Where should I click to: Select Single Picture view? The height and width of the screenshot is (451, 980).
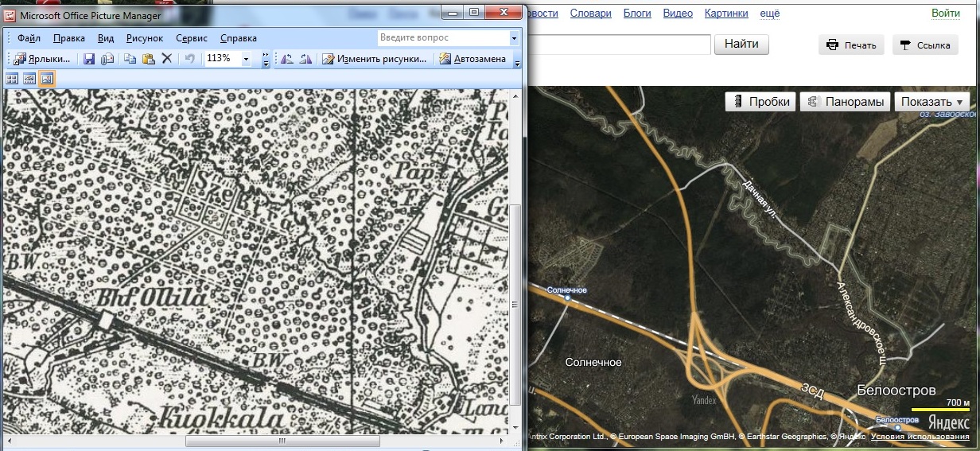click(x=47, y=79)
